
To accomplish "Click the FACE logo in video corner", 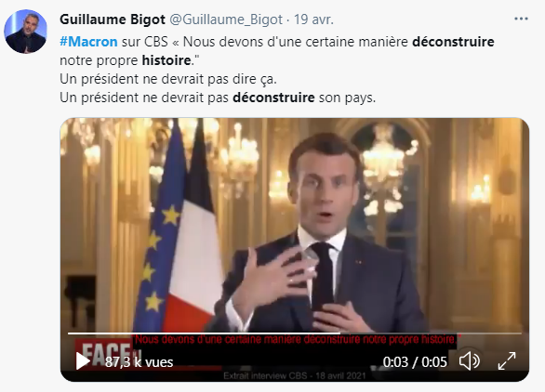I will tap(104, 351).
